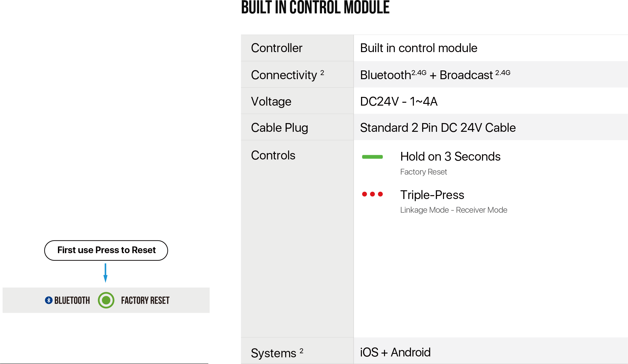
Task: Click the green hold-press bar indicator
Action: pyautogui.click(x=372, y=157)
